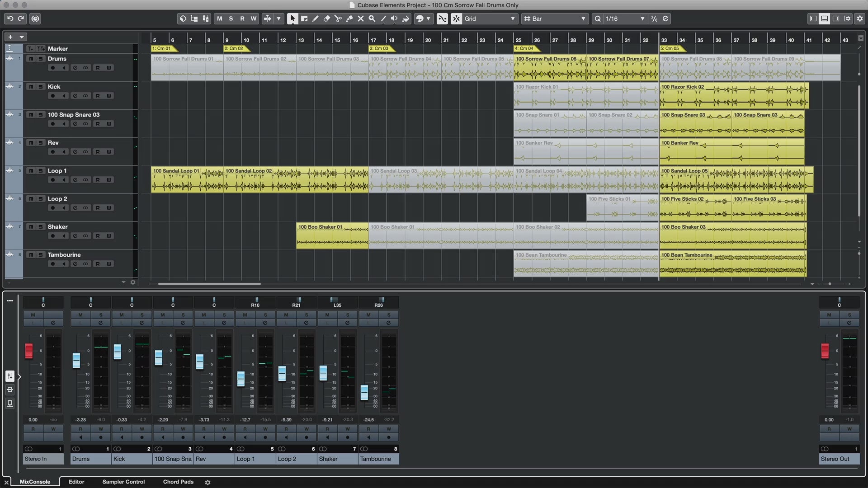Toggle the lower zone visibility button

tap(825, 19)
